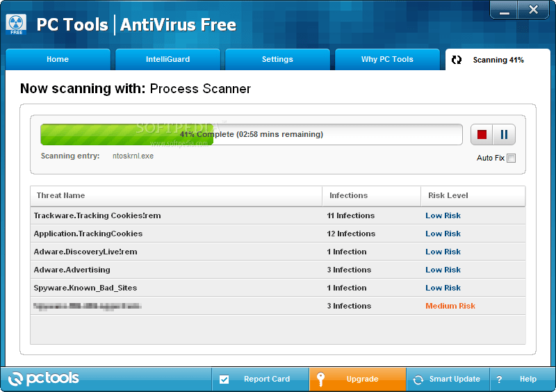The height and width of the screenshot is (392, 556).
Task: Select the blurred threat name row
Action: [x=277, y=306]
